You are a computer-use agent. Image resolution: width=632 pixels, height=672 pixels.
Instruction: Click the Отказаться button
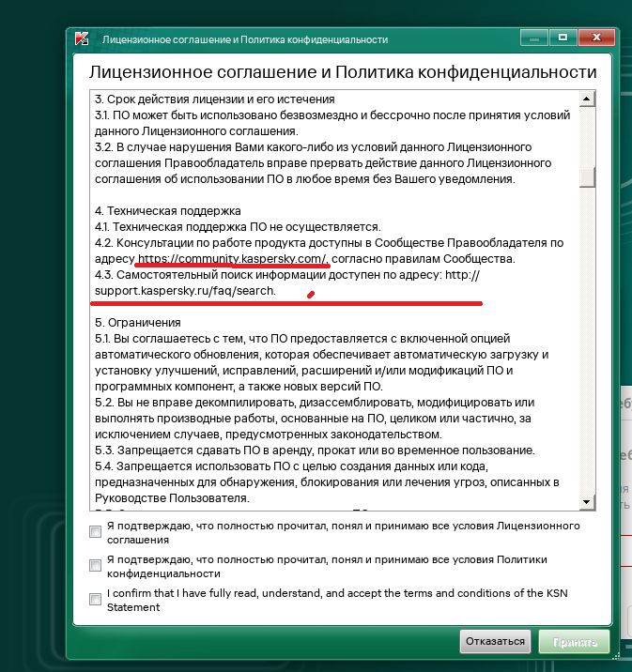[495, 642]
